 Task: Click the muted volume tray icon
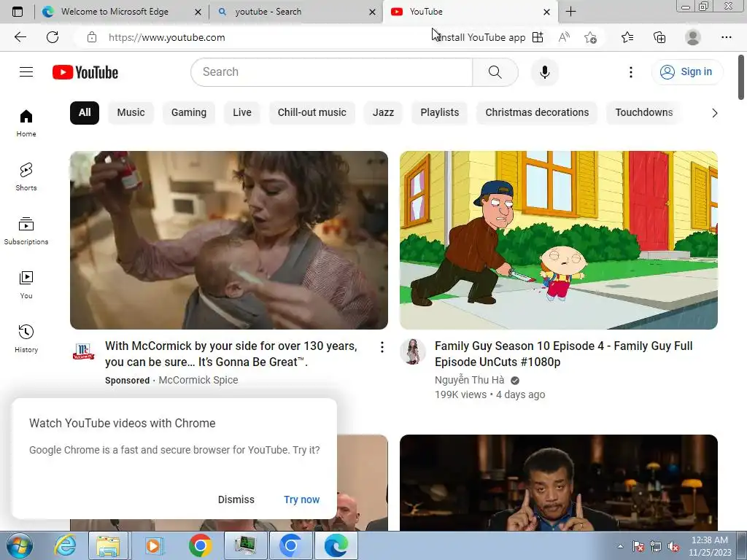(x=673, y=546)
